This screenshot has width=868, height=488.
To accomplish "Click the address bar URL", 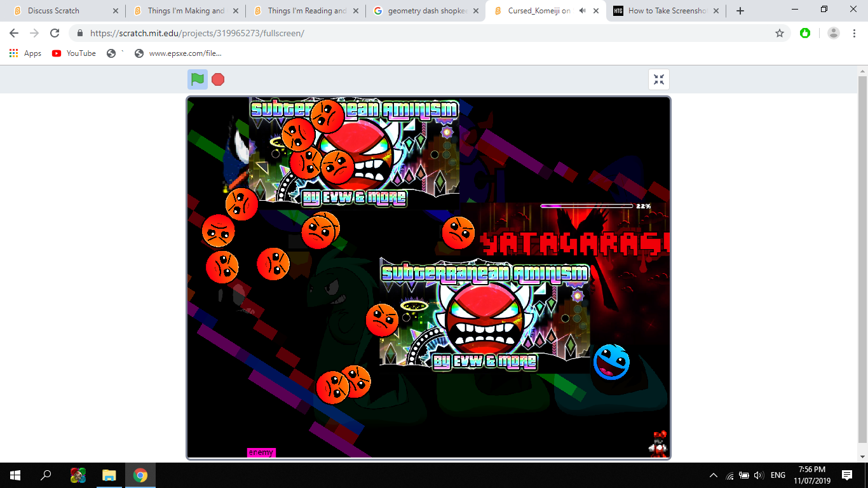I will (x=197, y=33).
